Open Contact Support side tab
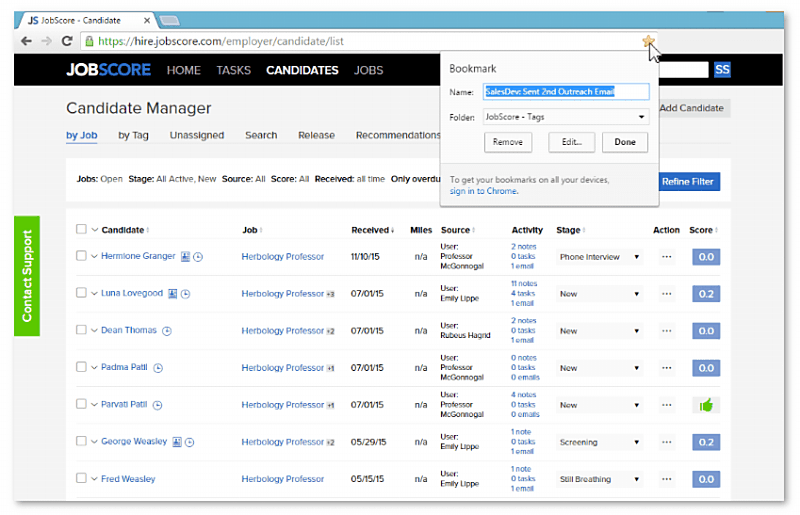 (x=27, y=276)
